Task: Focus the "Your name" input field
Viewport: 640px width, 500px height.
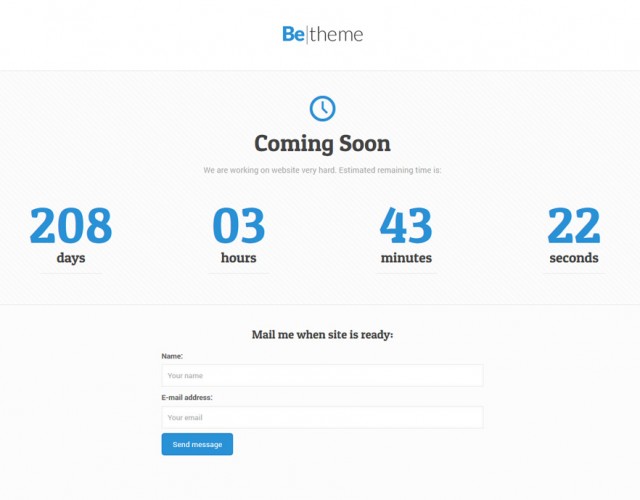Action: point(322,376)
